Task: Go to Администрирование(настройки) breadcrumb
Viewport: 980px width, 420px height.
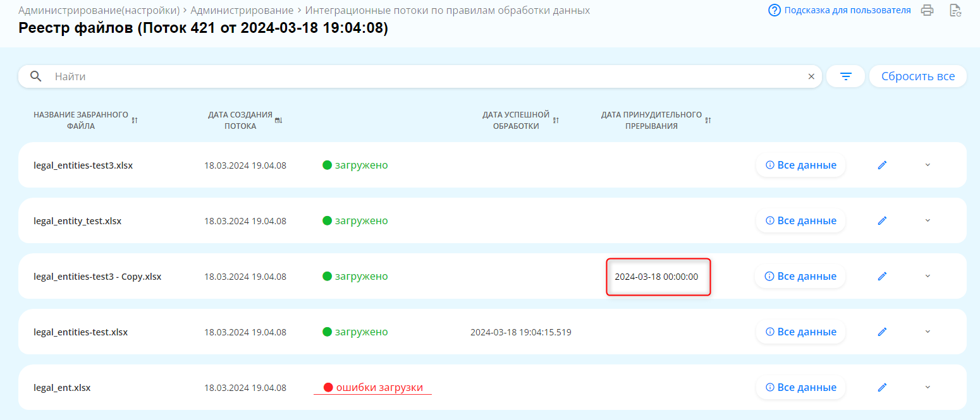Action: [x=99, y=11]
